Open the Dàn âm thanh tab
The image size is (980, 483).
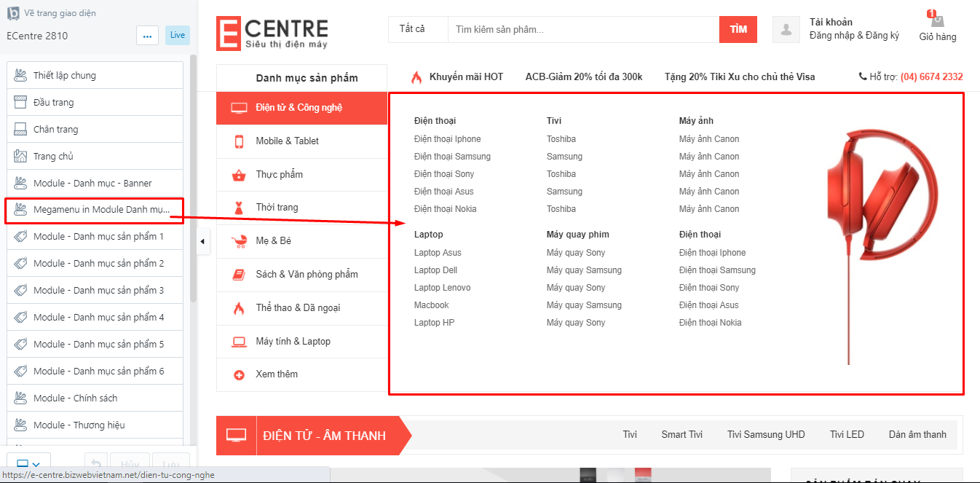917,435
